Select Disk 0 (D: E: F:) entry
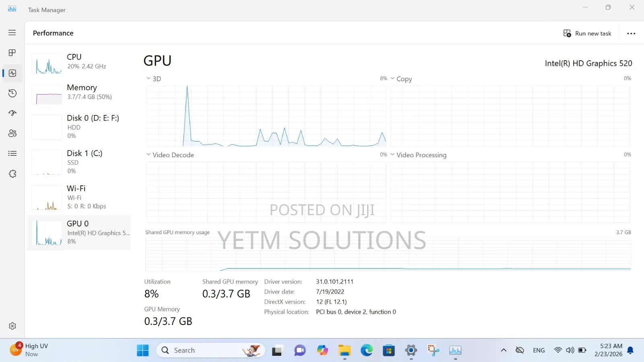Viewport: 644px width, 362px height. coord(79,127)
